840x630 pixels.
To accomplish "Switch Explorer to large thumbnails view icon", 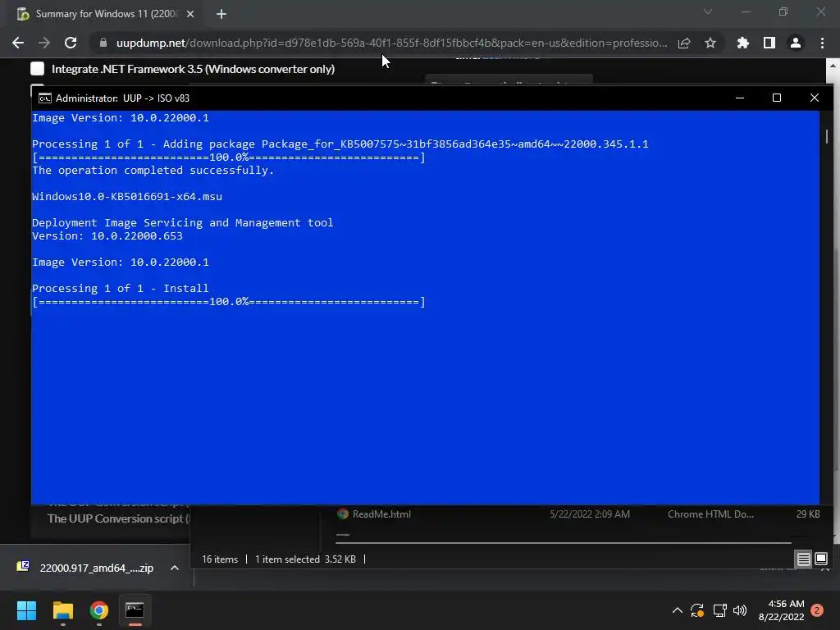I will [820, 559].
